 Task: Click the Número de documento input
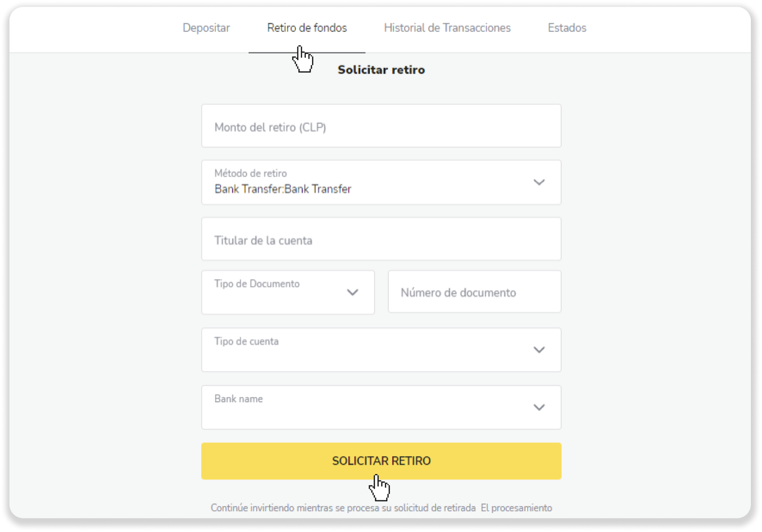474,292
